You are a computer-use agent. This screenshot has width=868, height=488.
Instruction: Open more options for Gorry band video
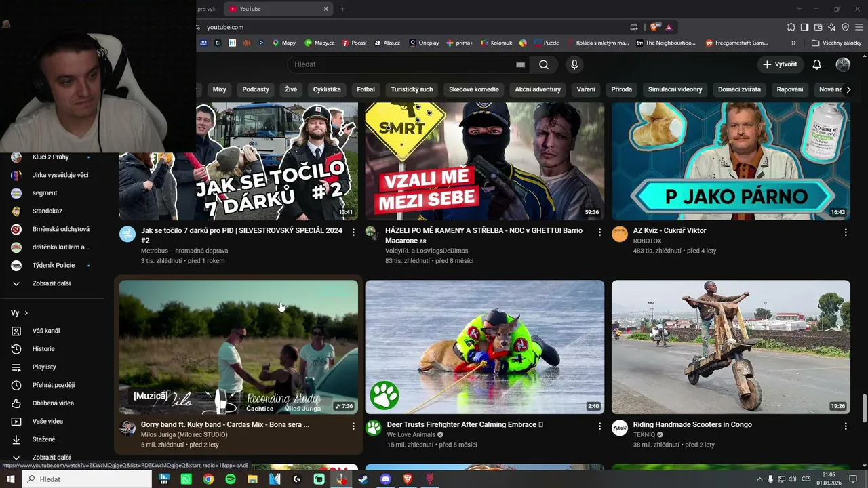[x=353, y=426]
